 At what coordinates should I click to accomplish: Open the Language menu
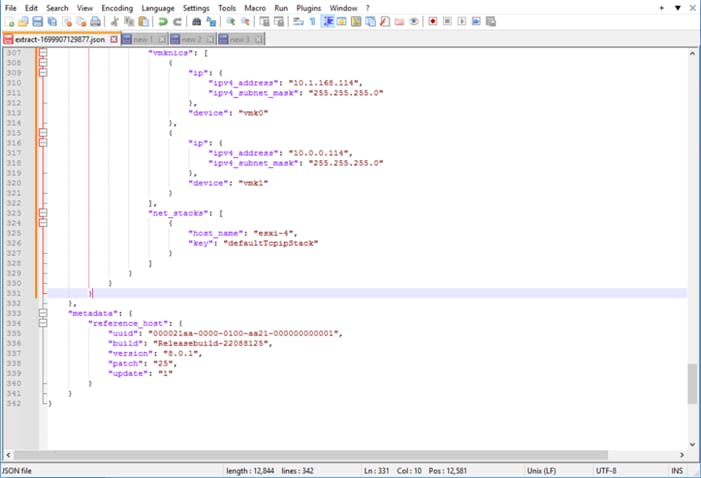[158, 8]
